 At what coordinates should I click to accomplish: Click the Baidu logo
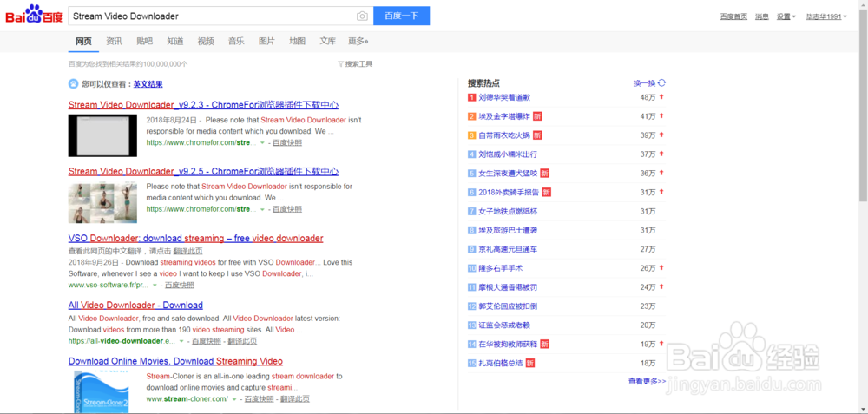35,16
